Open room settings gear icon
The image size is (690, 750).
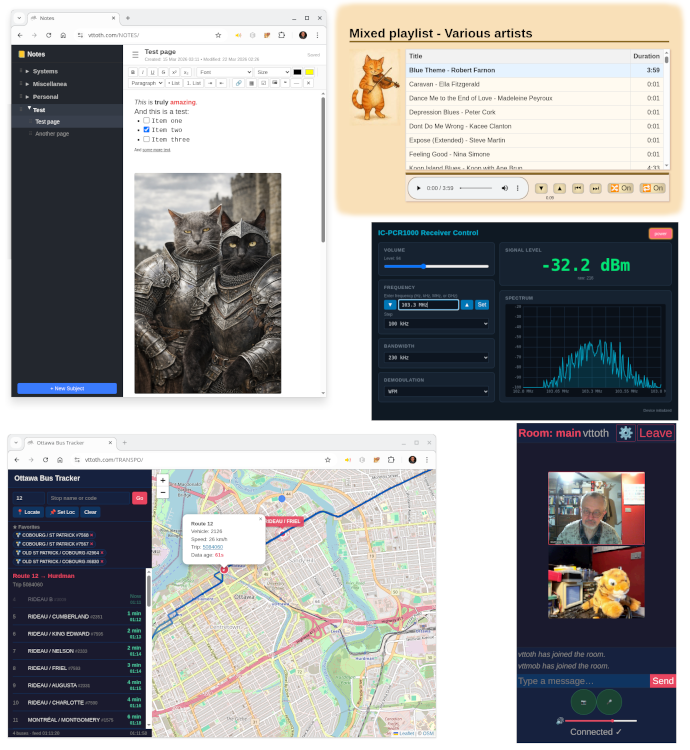tap(626, 433)
